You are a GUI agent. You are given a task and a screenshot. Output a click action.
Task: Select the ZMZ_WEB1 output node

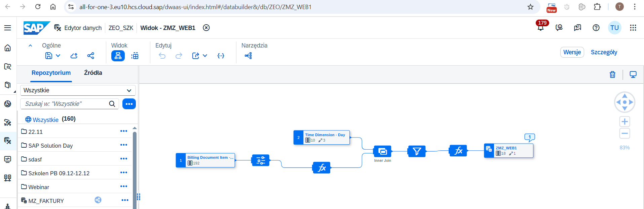click(x=508, y=151)
